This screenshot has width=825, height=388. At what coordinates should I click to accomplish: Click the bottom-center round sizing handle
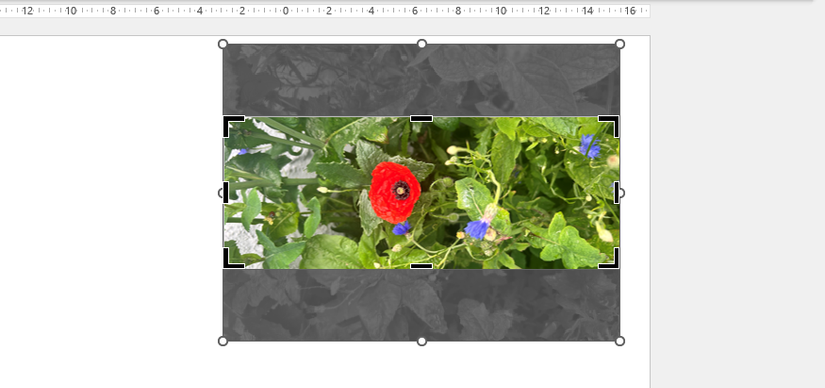[x=421, y=341]
